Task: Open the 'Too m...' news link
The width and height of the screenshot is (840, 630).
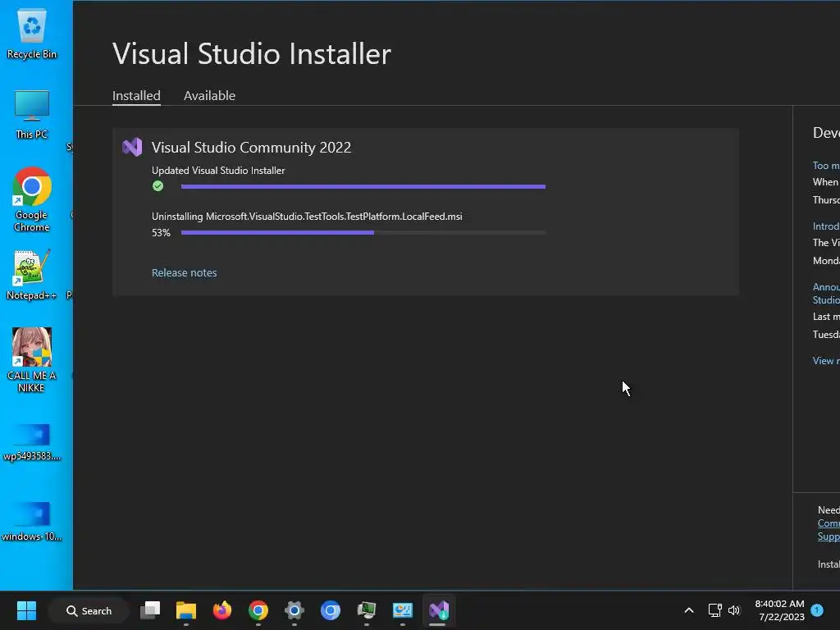Action: click(825, 166)
